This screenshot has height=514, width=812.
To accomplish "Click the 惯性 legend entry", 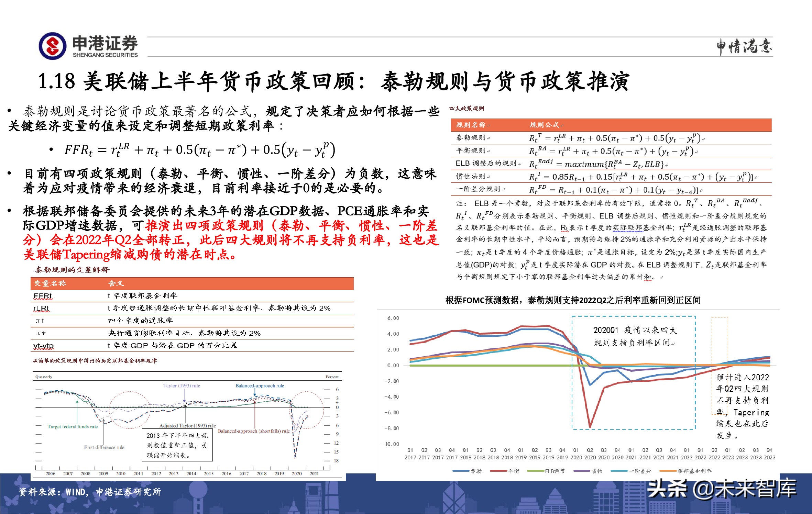I will pyautogui.click(x=588, y=471).
